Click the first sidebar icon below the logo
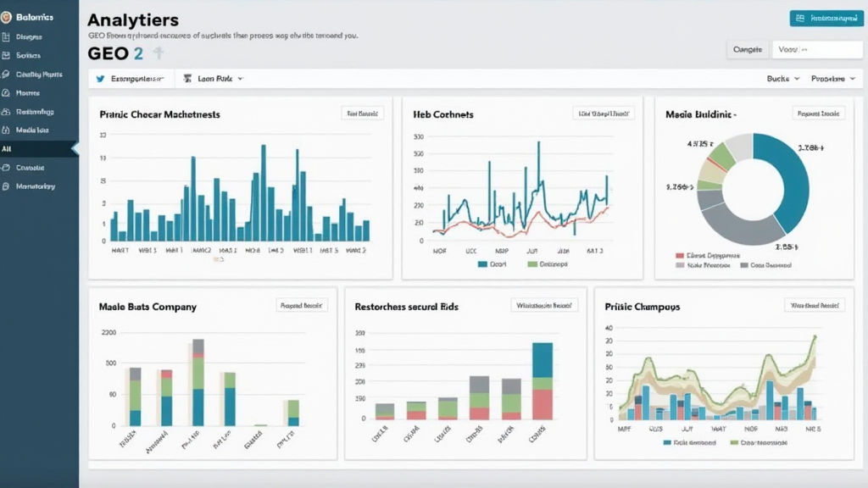The width and height of the screenshot is (868, 488). [x=7, y=37]
